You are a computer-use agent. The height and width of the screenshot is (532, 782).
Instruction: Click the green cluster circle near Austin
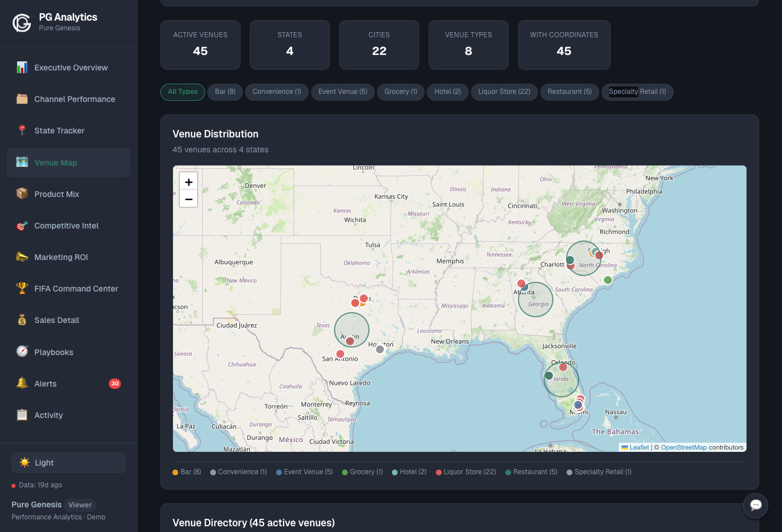(x=351, y=329)
